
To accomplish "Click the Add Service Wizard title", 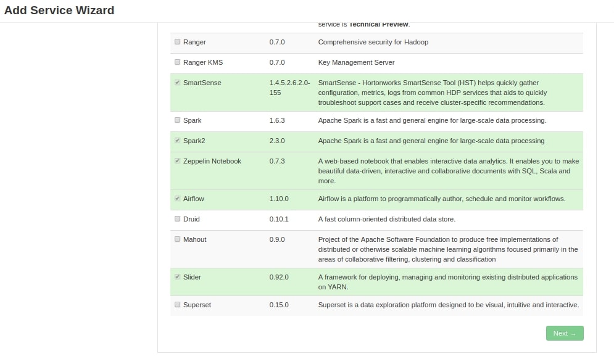I will [x=59, y=10].
